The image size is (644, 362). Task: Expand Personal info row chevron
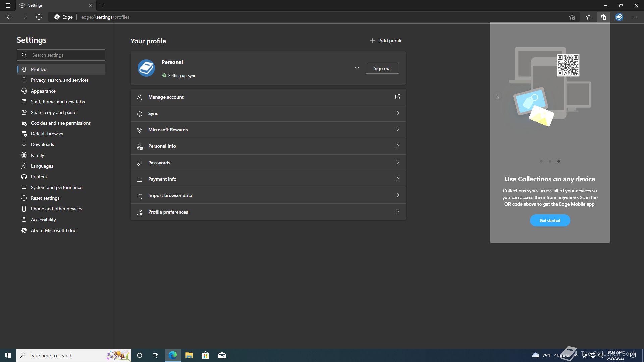click(x=398, y=146)
